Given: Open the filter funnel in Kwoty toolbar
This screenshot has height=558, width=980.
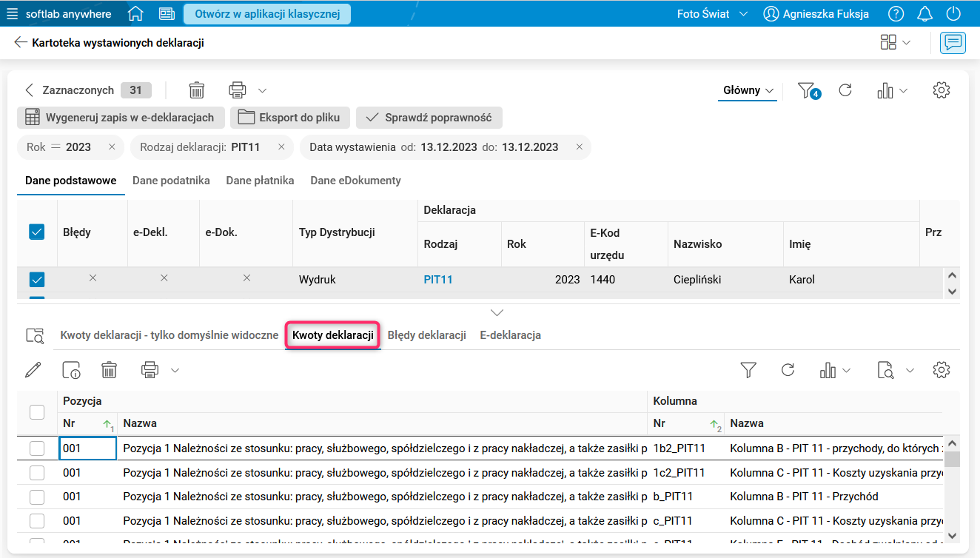Looking at the screenshot, I should [748, 370].
